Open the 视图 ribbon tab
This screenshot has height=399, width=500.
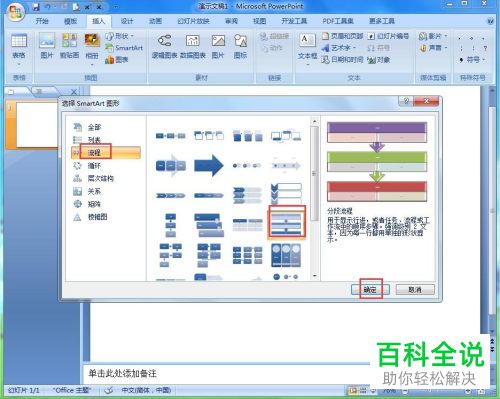260,21
